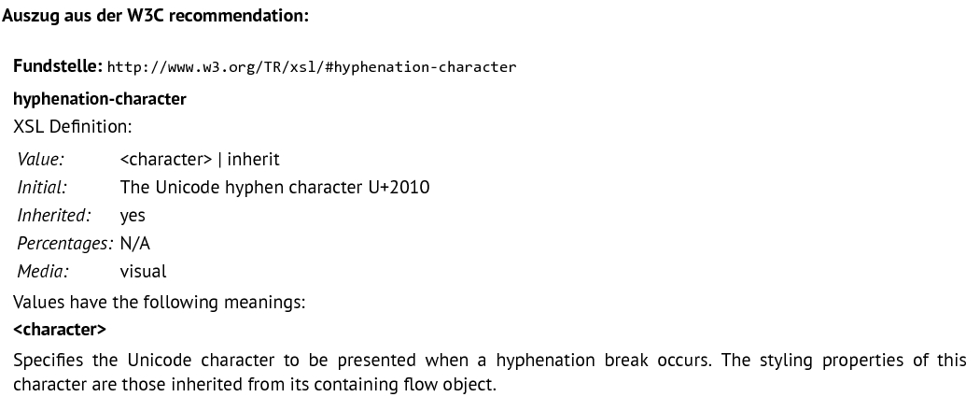980x411 pixels.
Task: Click 'Values have the following meanings:' line
Action: pyautogui.click(x=160, y=302)
